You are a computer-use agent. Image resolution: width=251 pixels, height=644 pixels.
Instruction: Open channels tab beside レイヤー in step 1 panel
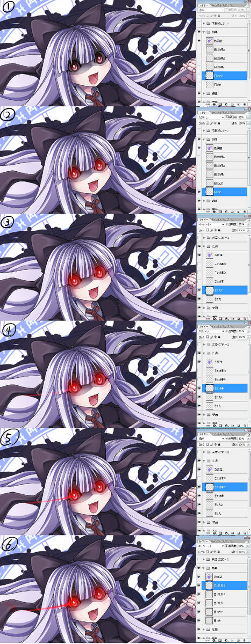pos(216,5)
